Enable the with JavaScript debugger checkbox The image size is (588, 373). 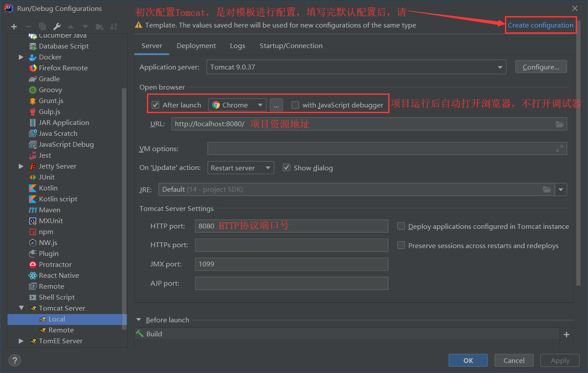296,105
